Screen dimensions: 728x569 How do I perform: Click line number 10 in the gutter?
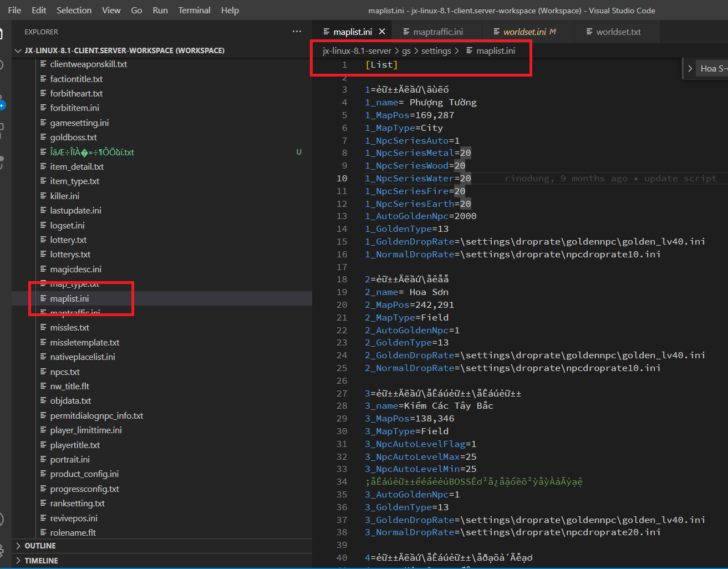(x=342, y=178)
